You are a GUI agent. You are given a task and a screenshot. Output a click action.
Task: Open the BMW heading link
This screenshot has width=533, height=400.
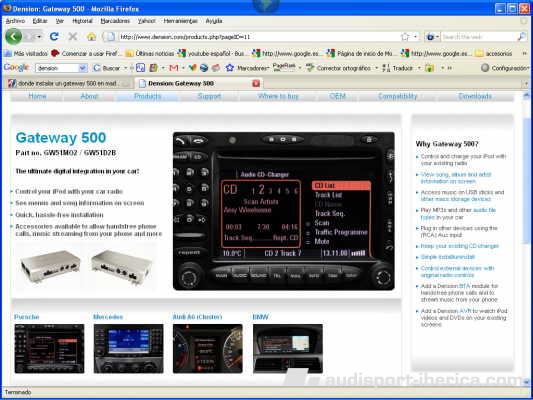261,317
